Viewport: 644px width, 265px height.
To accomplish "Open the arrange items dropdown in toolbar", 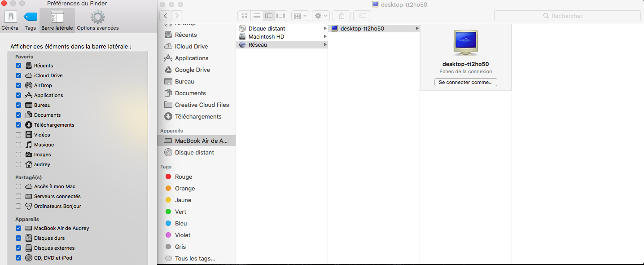I will pos(300,16).
